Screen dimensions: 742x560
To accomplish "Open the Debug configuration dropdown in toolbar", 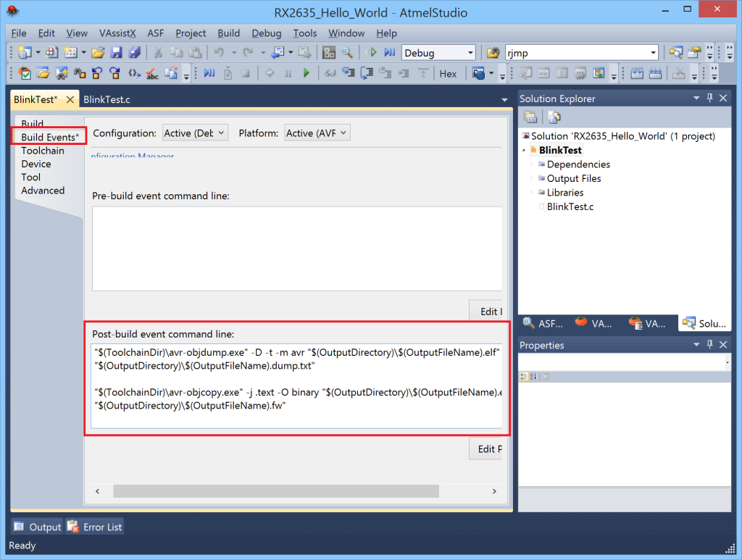I will pos(470,53).
